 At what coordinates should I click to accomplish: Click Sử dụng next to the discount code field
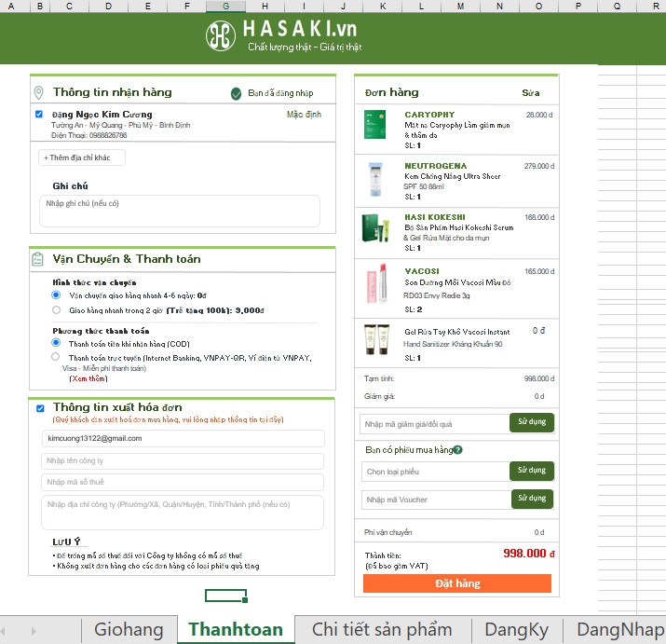532,422
